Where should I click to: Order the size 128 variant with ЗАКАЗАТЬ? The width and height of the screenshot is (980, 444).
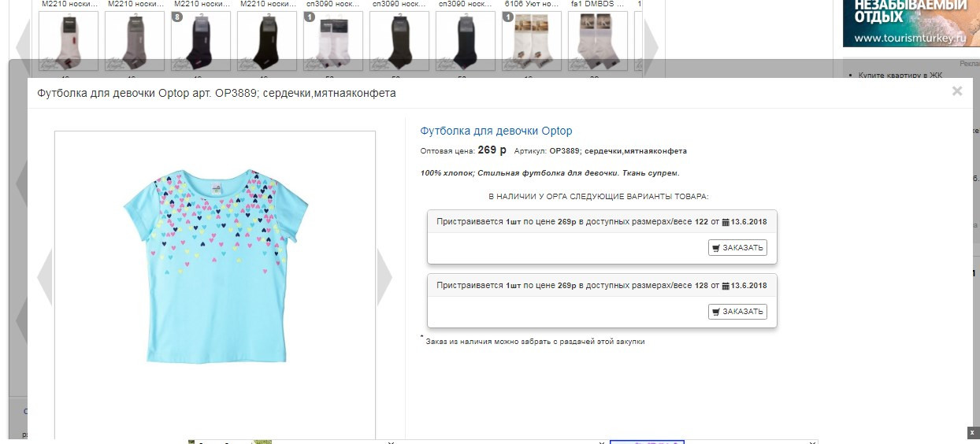coord(737,312)
